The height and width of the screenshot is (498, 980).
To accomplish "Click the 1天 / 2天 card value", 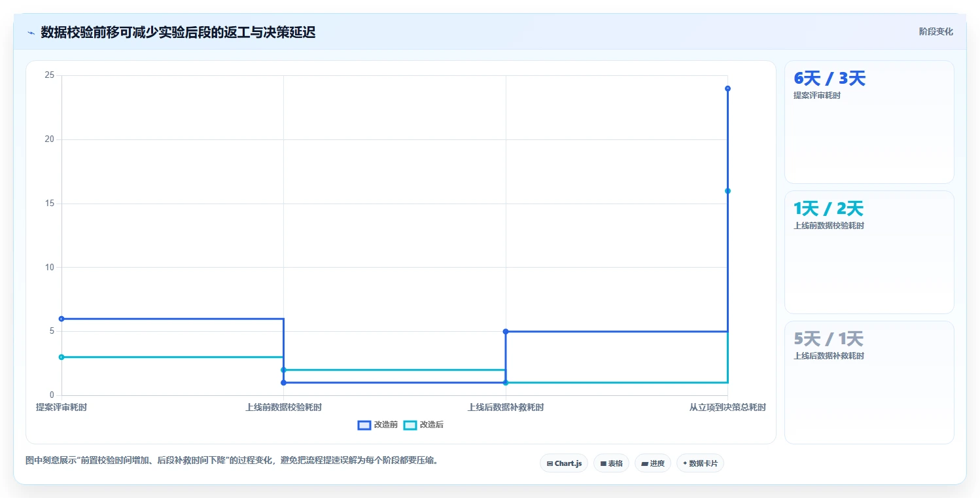I will pyautogui.click(x=828, y=209).
